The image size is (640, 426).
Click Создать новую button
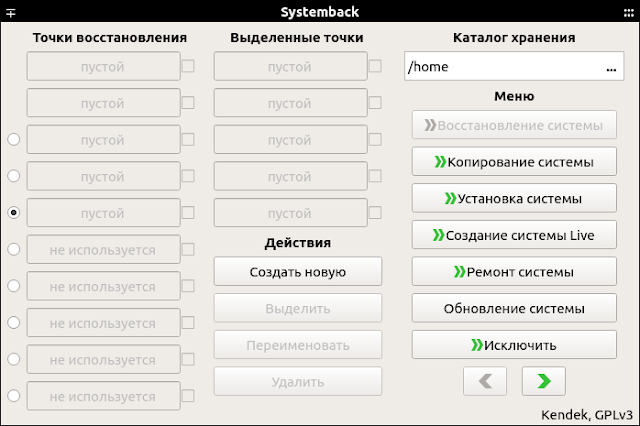298,272
